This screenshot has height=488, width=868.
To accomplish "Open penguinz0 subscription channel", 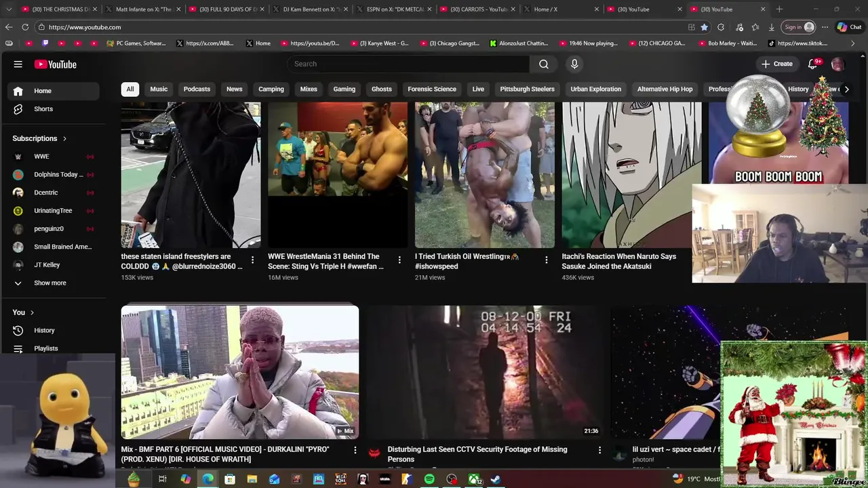I will tap(54, 229).
